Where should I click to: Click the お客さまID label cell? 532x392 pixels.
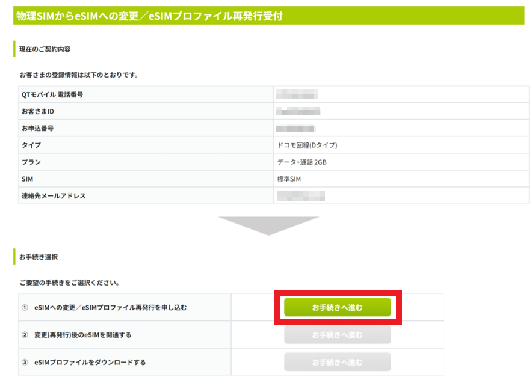click(38, 111)
